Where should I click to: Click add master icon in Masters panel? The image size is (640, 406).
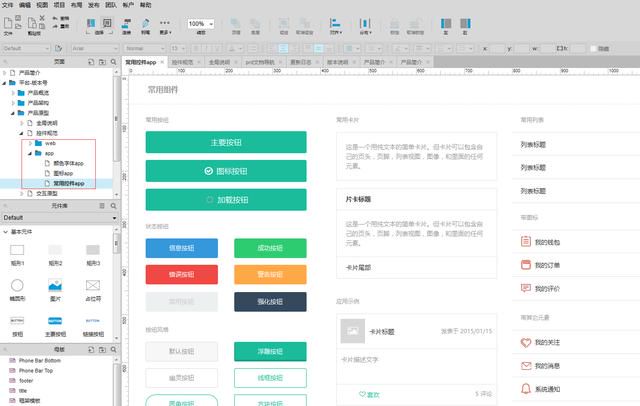[x=91, y=349]
